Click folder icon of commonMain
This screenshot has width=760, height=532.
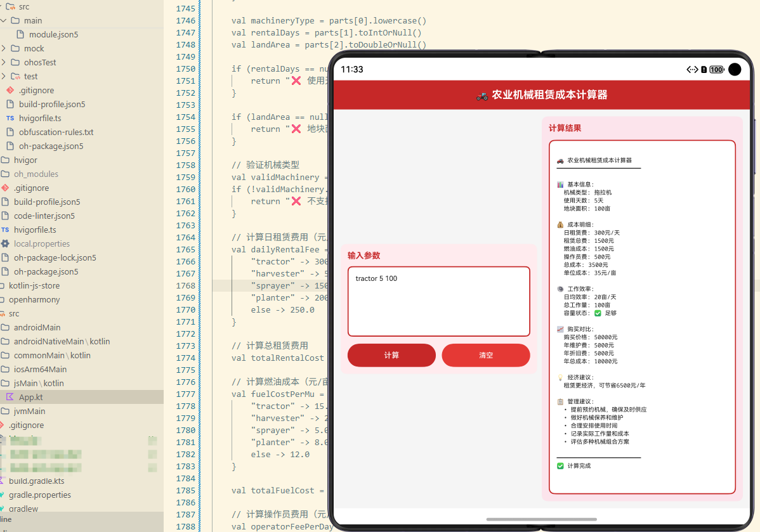tap(5, 355)
